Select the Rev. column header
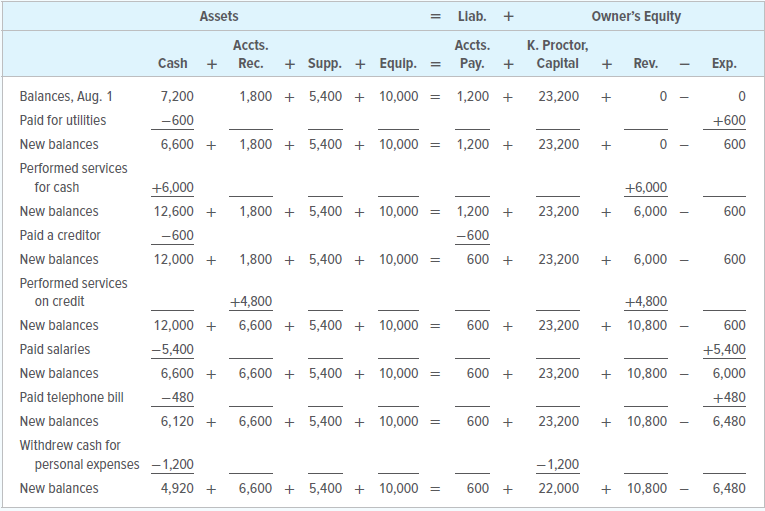The height and width of the screenshot is (511, 765). point(645,64)
